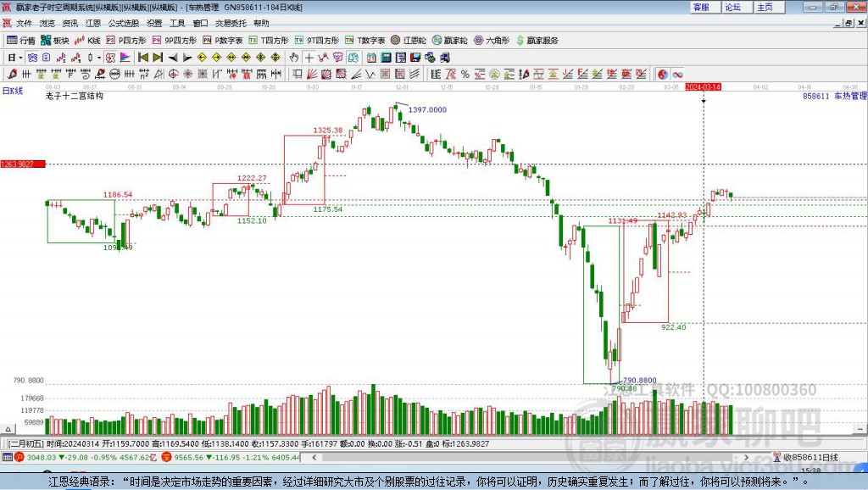
Task: Select the percent % retracement tool
Action: click(465, 75)
